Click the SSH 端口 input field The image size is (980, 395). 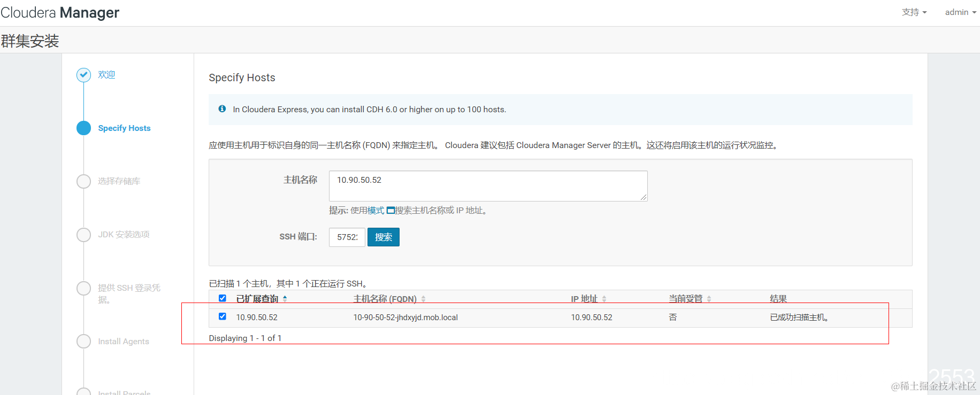tap(347, 237)
